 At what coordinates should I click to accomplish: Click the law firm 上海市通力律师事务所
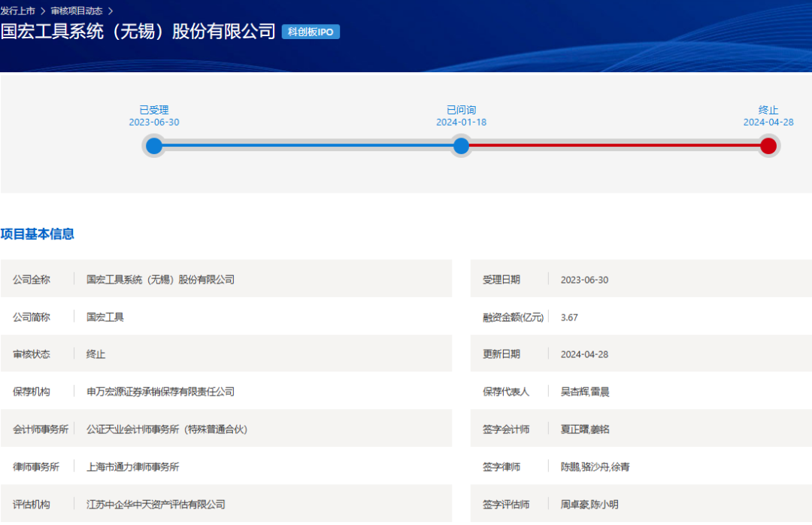tap(132, 467)
